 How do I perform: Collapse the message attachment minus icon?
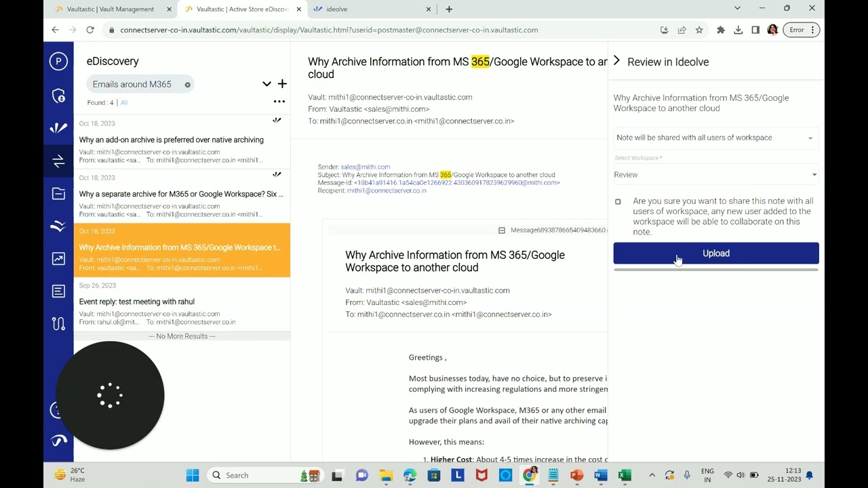click(502, 230)
